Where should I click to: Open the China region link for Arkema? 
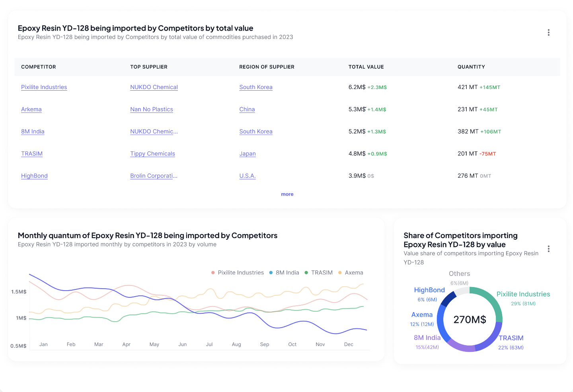[247, 109]
